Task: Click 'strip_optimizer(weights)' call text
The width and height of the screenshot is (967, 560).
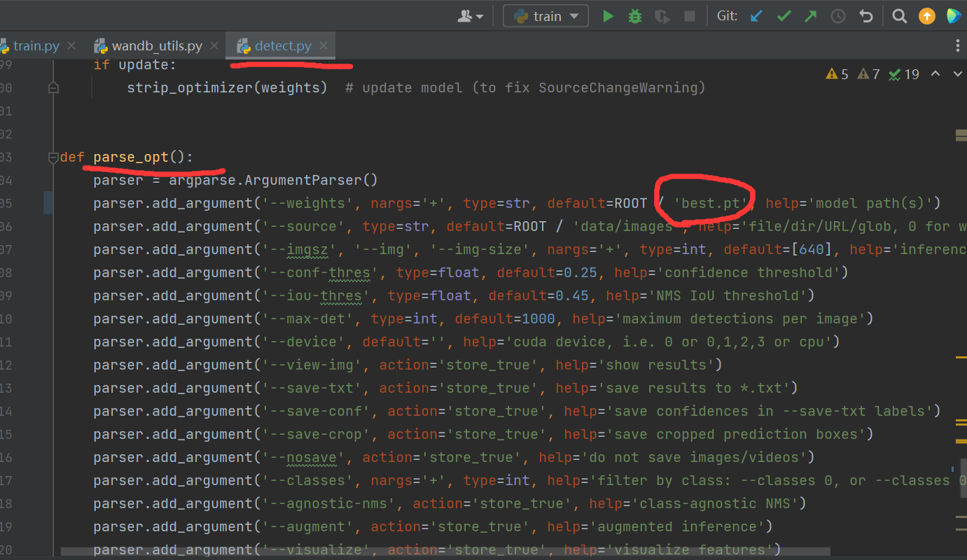Action: point(228,88)
